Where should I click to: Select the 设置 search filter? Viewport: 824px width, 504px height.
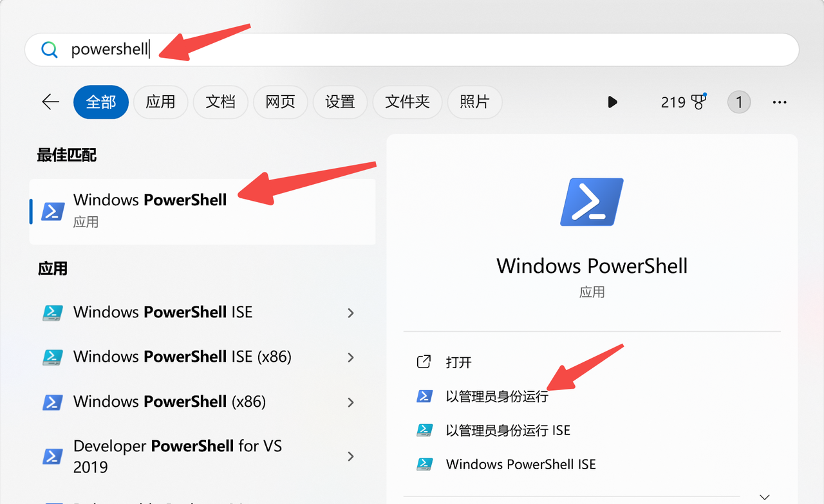[340, 102]
